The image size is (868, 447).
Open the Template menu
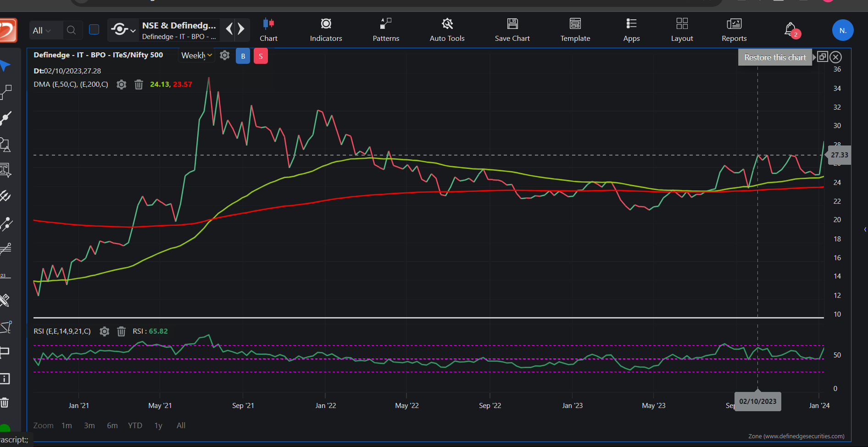point(575,30)
